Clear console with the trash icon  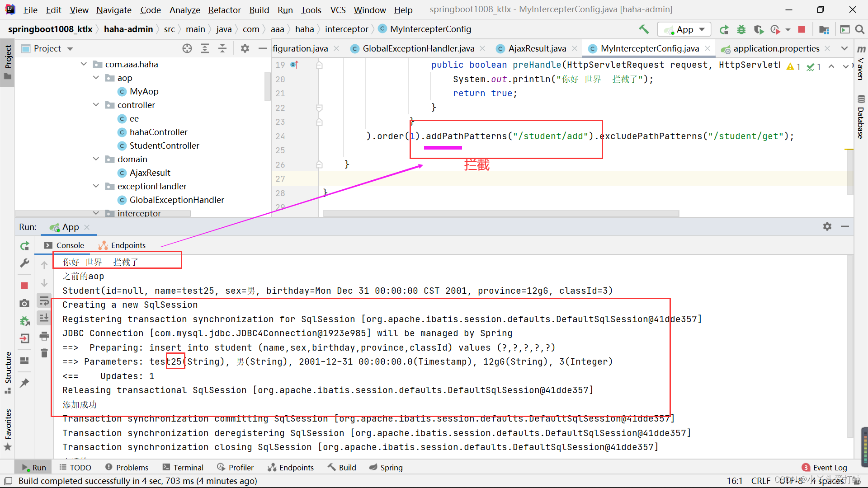(x=44, y=353)
